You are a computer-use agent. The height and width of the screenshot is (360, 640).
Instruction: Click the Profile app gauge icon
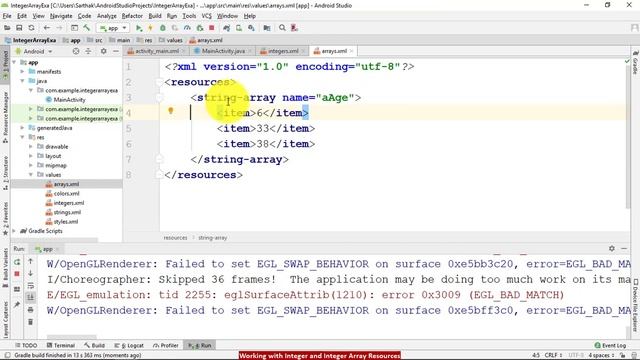(187, 28)
